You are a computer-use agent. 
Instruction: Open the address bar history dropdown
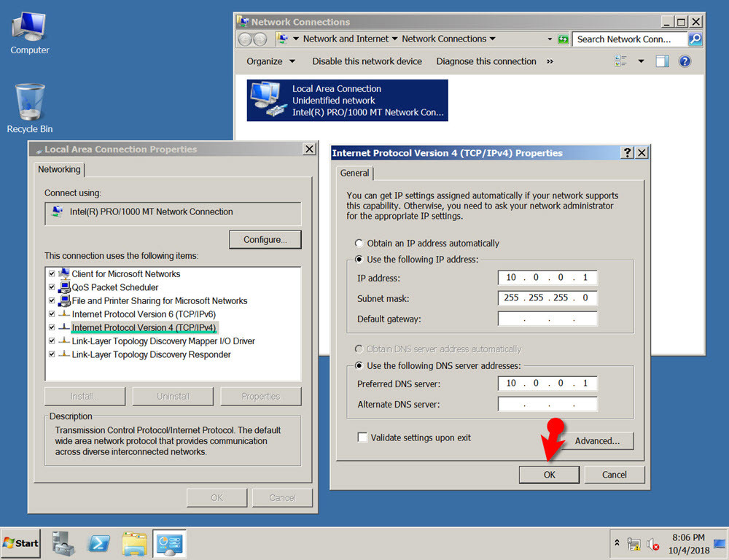pyautogui.click(x=550, y=39)
